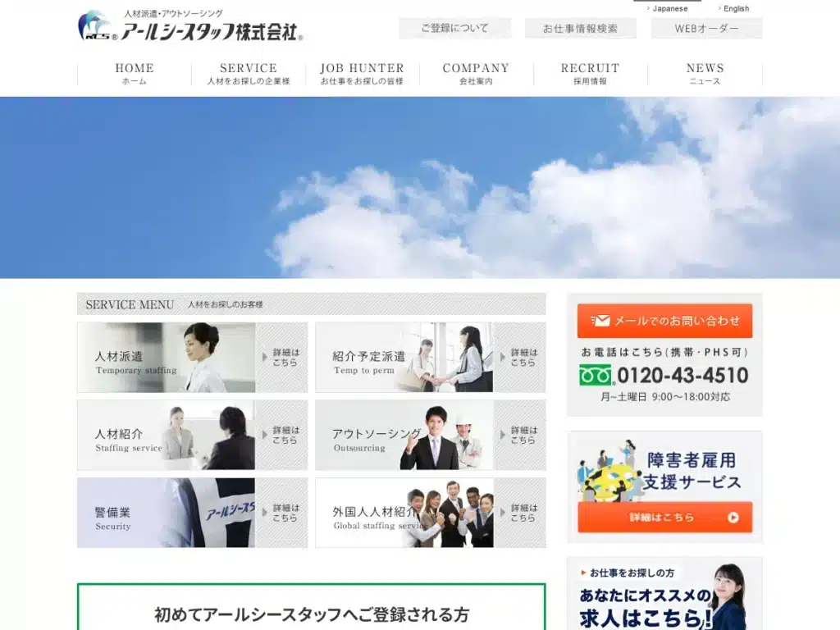Open the COMPANY menu item
The image size is (840, 630).
pos(477,73)
